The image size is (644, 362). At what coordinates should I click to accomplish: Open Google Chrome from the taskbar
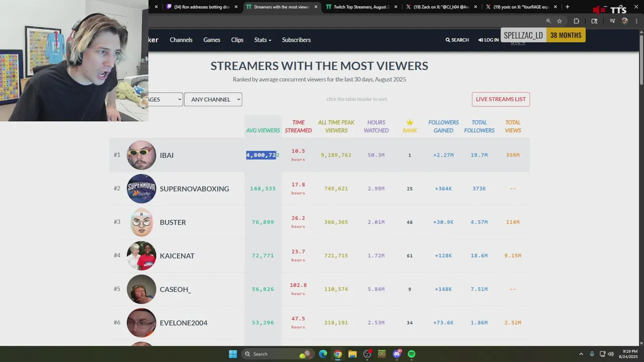[338, 354]
